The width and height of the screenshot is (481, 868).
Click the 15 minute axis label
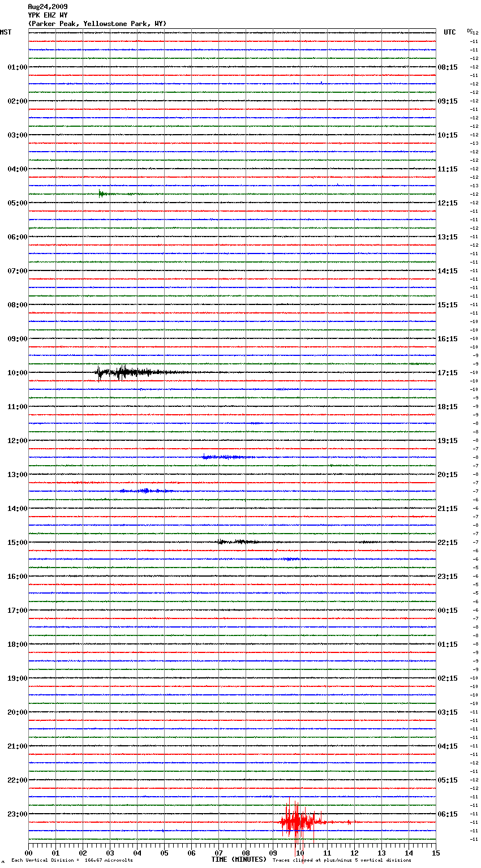(436, 853)
